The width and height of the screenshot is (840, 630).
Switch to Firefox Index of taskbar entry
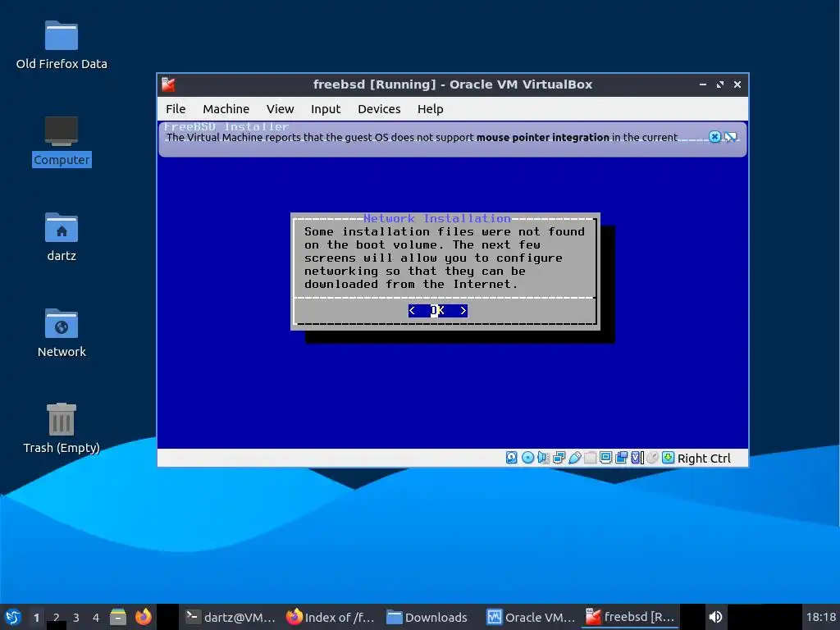pyautogui.click(x=330, y=617)
